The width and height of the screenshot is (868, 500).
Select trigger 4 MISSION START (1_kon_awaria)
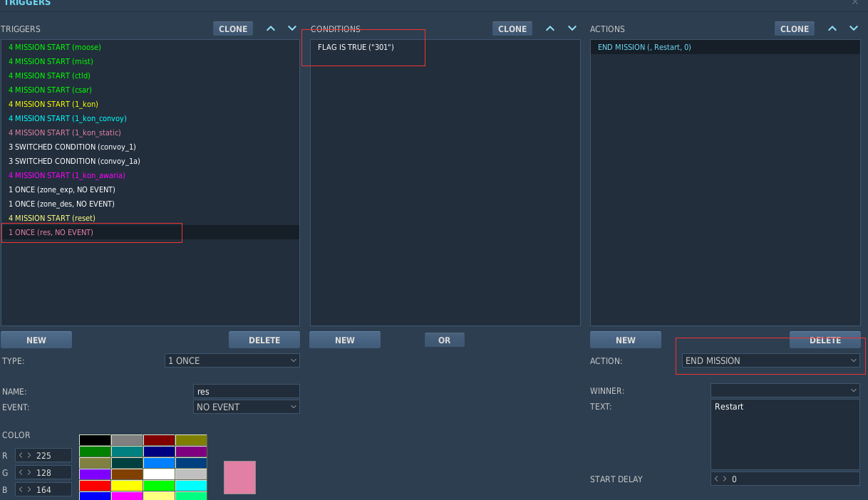click(x=150, y=175)
